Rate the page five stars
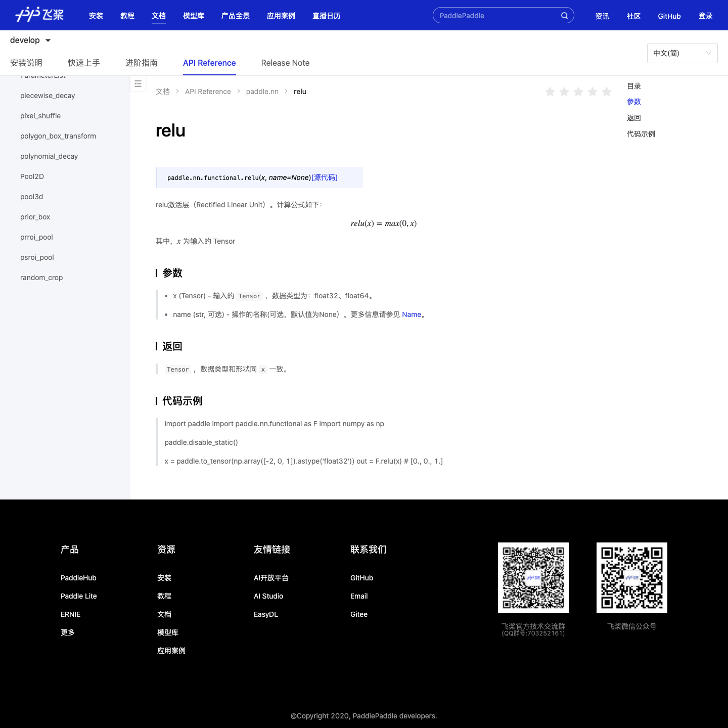The height and width of the screenshot is (728, 728). [x=607, y=92]
